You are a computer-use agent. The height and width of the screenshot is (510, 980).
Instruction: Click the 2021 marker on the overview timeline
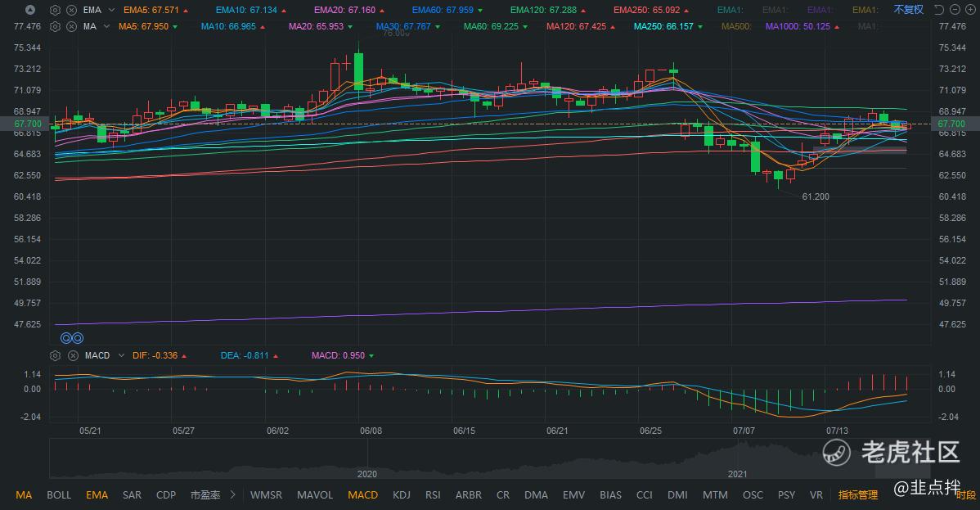coord(738,474)
